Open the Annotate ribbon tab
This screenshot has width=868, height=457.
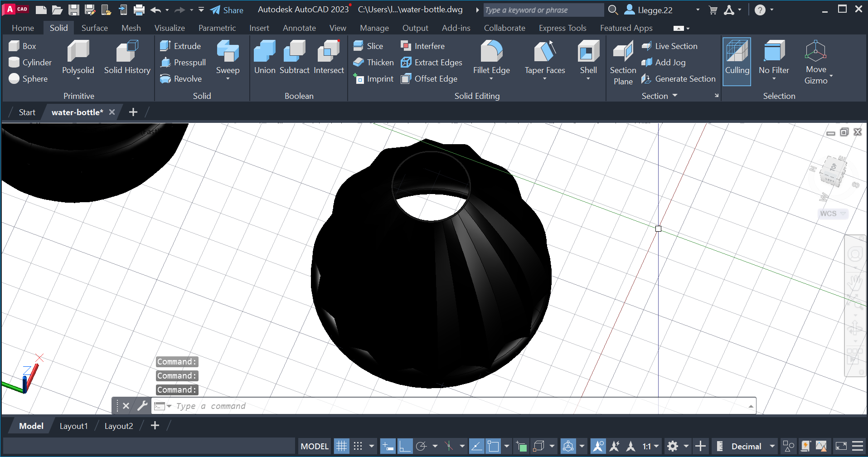(299, 28)
